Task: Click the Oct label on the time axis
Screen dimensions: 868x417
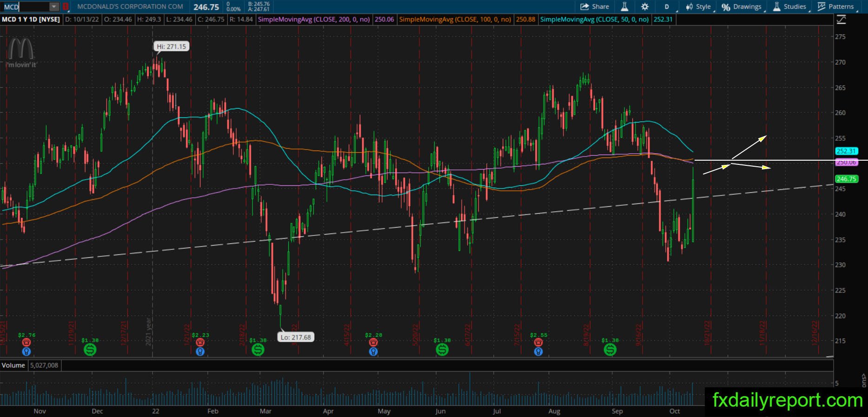Action: tap(675, 411)
